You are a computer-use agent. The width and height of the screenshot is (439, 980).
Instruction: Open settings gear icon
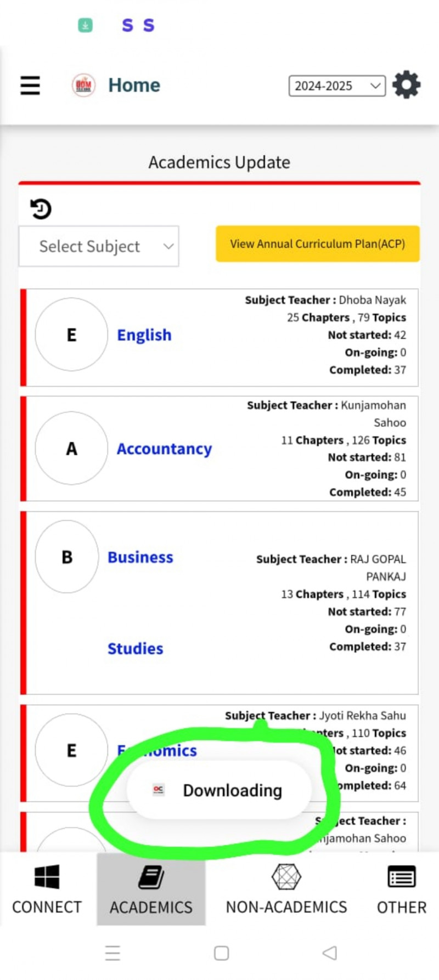pos(407,85)
